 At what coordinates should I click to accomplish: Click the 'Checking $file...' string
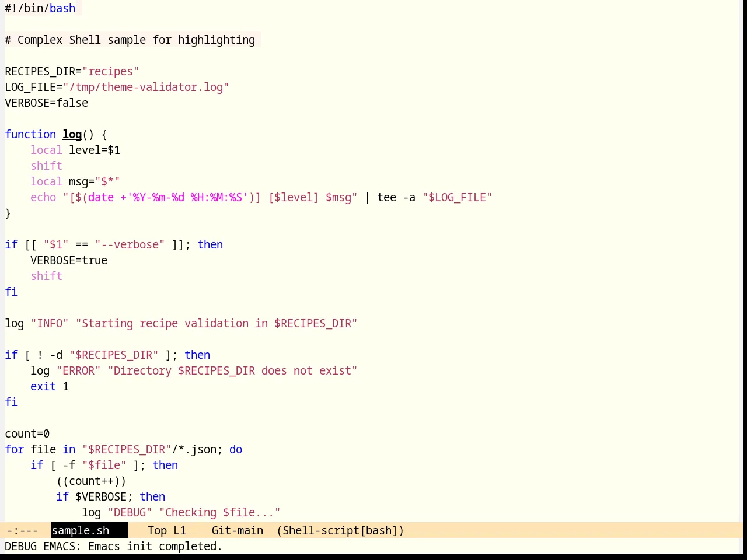pyautogui.click(x=220, y=512)
